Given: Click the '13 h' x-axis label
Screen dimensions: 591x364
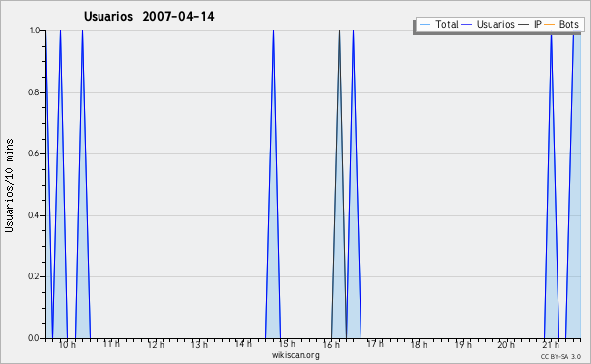Looking at the screenshot, I should pyautogui.click(x=199, y=344).
